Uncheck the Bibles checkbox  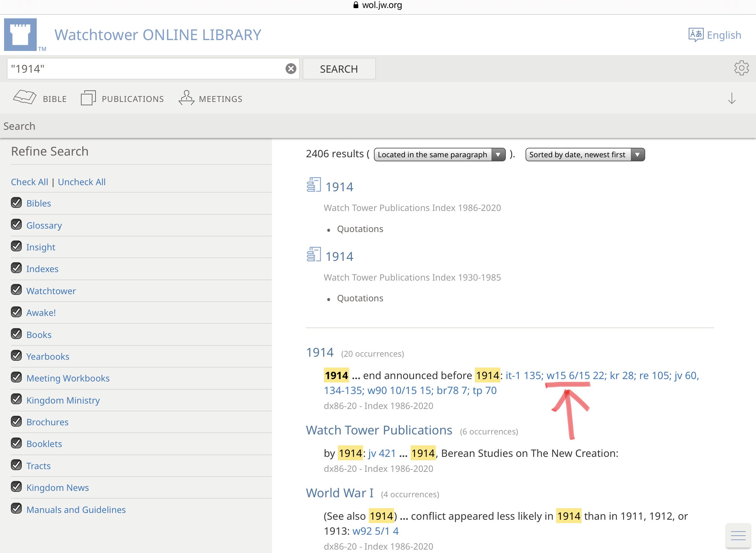(16, 202)
